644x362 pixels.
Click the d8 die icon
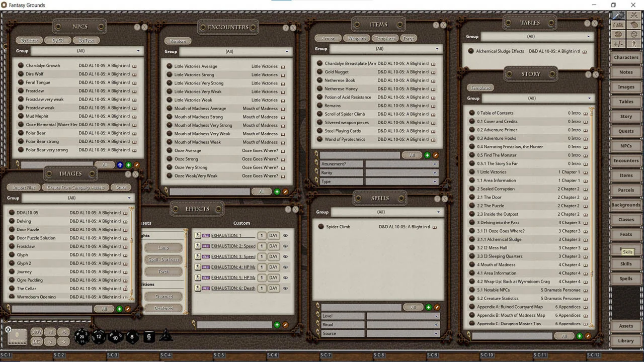(x=132, y=337)
